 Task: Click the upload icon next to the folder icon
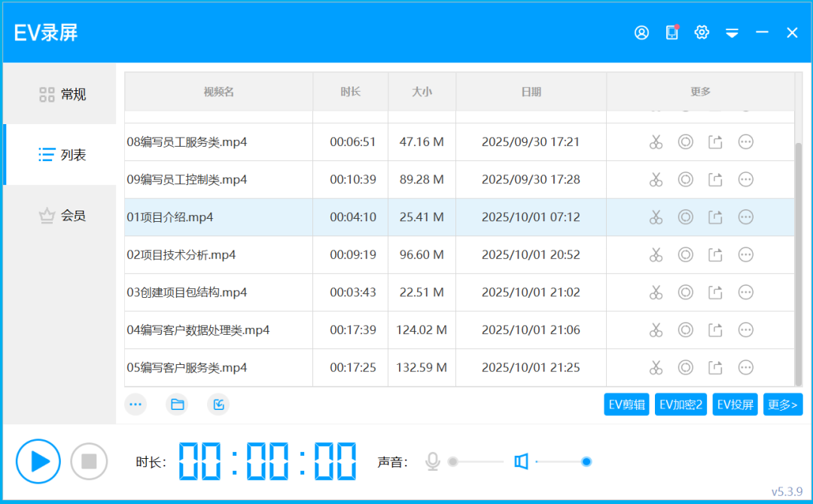[218, 404]
